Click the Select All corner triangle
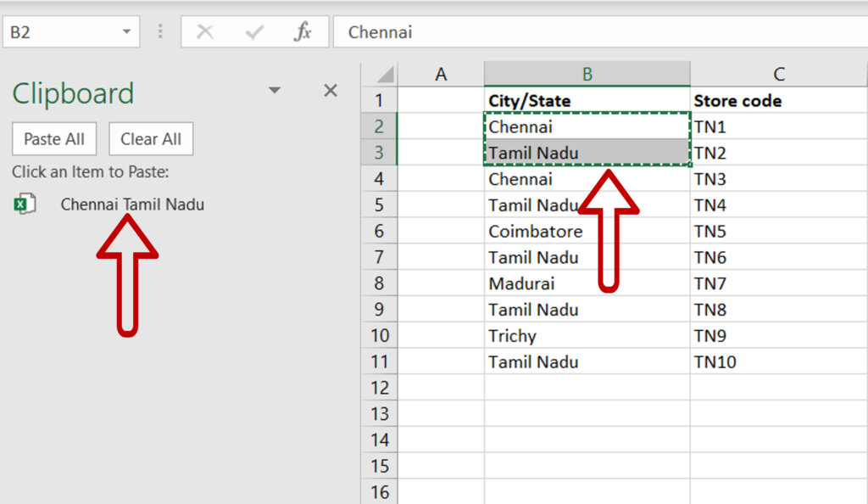Screen dimensions: 868x504 382,74
